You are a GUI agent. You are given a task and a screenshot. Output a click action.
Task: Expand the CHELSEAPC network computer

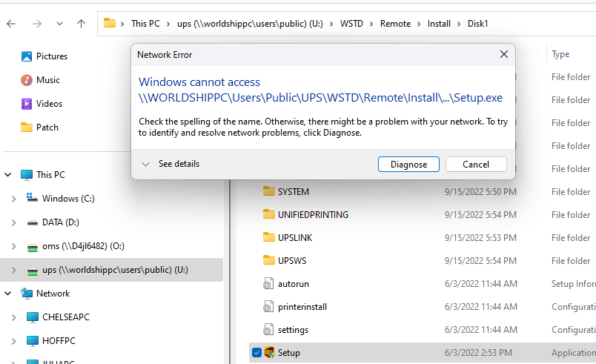[13, 317]
